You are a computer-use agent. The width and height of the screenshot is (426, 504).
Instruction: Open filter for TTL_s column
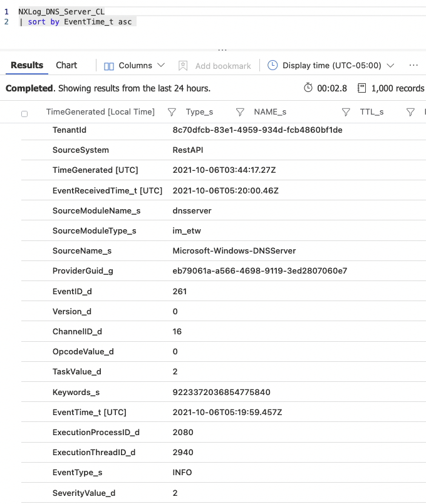click(410, 112)
